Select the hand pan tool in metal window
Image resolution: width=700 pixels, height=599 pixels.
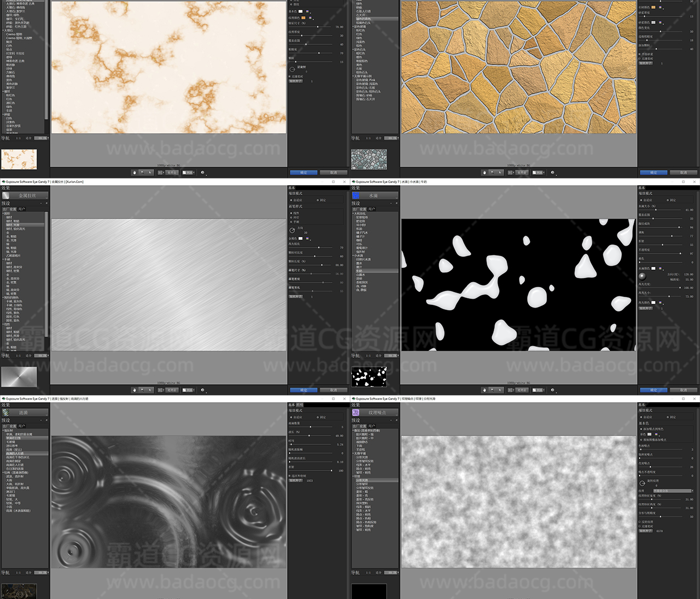(135, 390)
